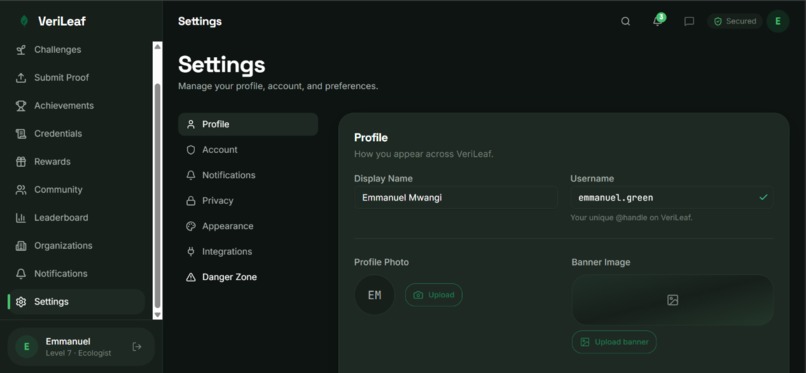Click the logout icon beside Emmanuel

click(x=137, y=347)
